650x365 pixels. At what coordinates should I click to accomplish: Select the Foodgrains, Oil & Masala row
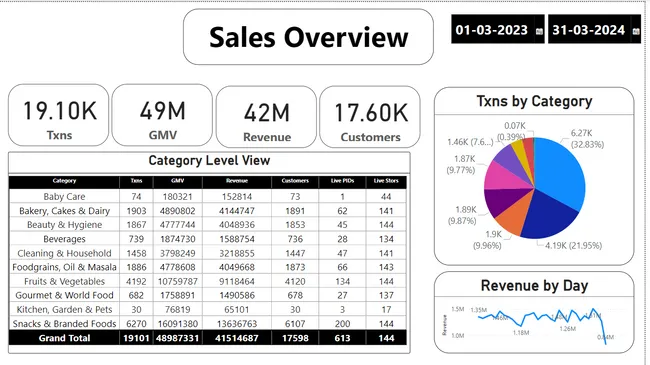[208, 267]
